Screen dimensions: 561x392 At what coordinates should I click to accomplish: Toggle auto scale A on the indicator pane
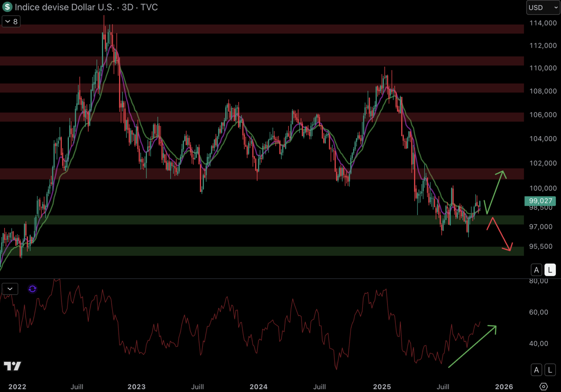pos(536,370)
